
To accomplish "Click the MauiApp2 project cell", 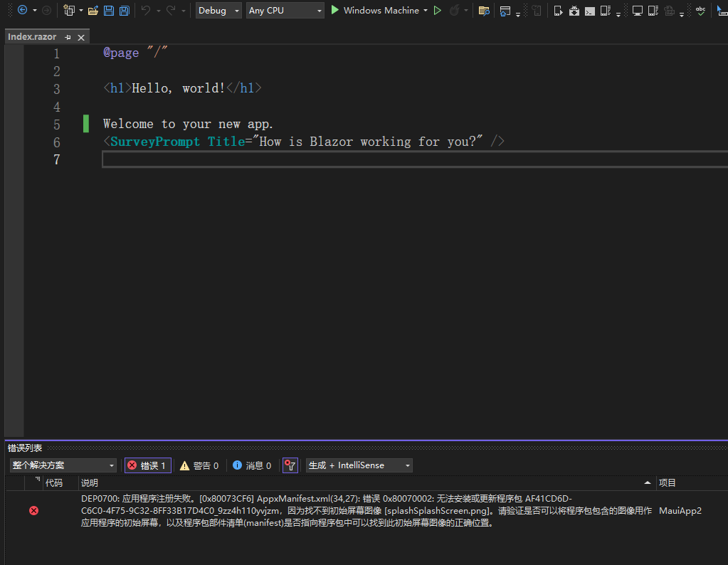I will tap(680, 511).
